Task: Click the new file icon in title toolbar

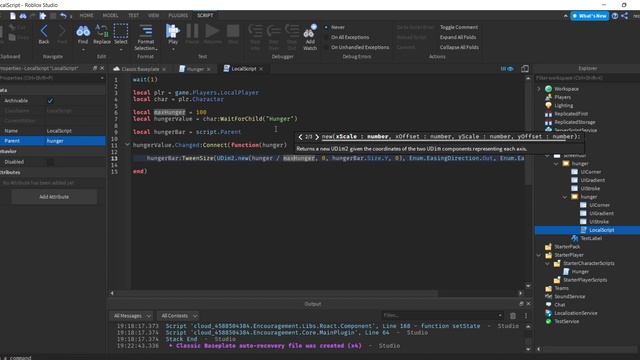Action: click(x=13, y=16)
